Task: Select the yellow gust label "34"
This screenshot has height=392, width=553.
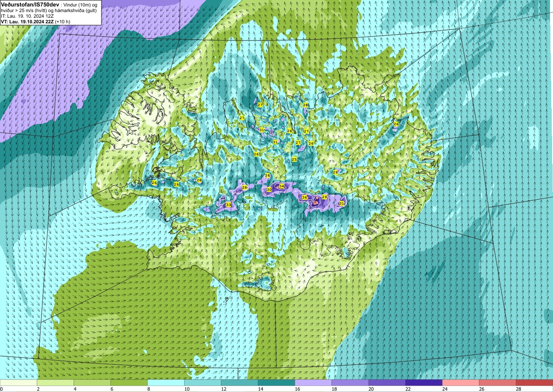Action: (282, 187)
